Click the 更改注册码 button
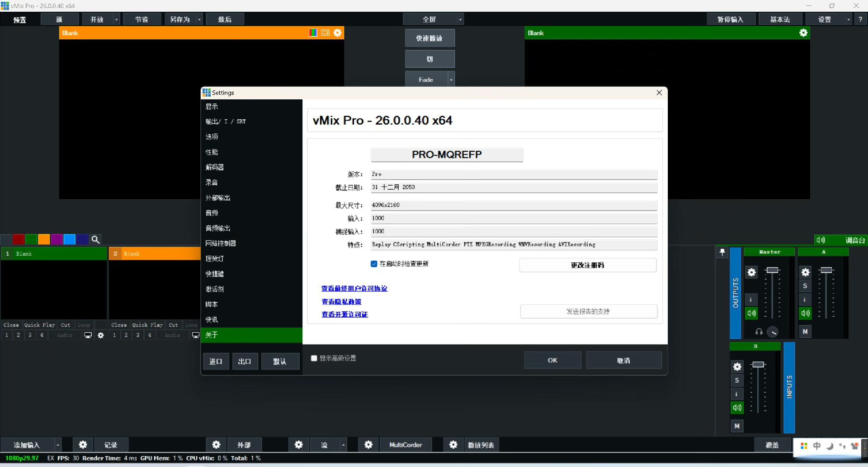868x467 pixels. click(x=588, y=265)
